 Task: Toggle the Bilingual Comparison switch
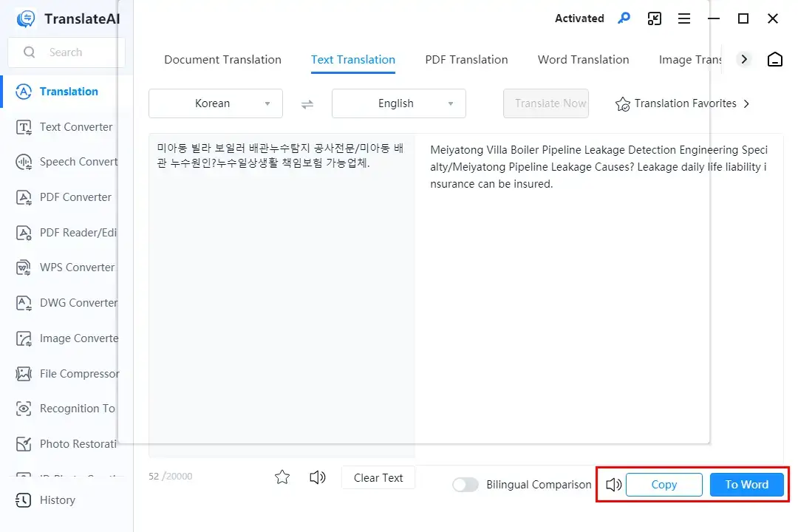pos(465,485)
